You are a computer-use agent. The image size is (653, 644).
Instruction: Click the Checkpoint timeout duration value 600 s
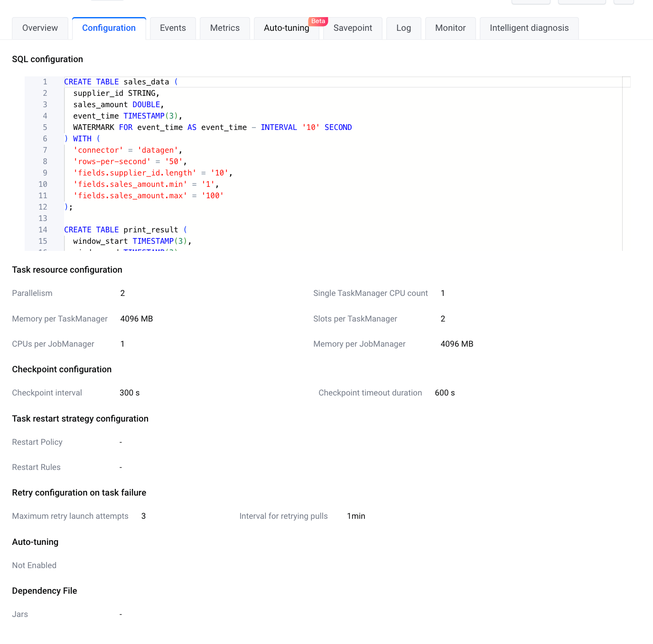(445, 393)
